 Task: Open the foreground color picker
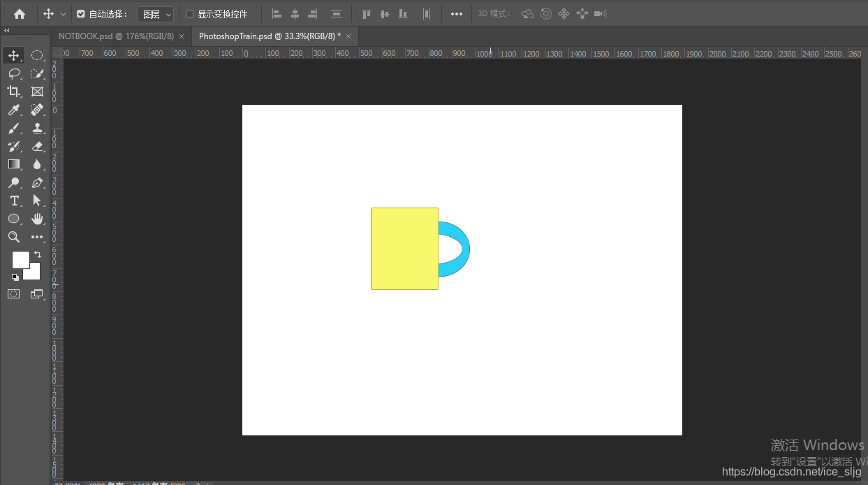20,259
